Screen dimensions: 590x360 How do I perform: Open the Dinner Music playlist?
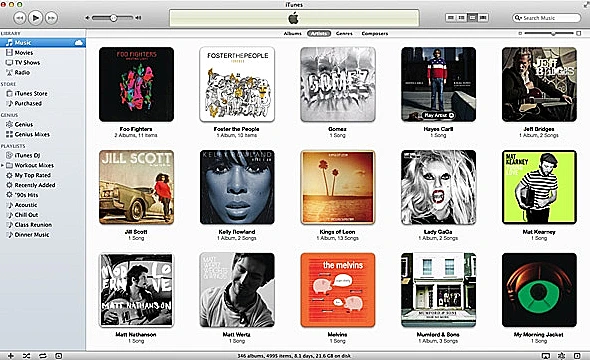coord(32,235)
